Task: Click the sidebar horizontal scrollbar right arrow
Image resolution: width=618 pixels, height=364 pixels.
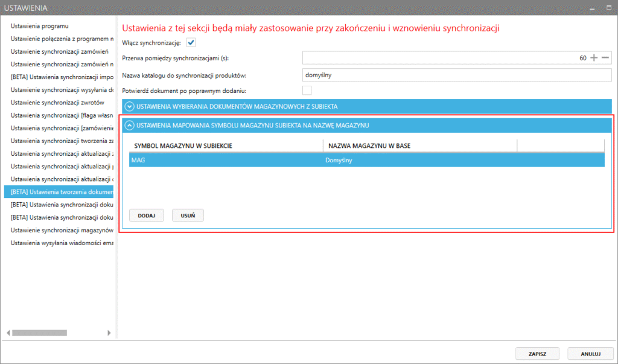Action: pos(109,333)
